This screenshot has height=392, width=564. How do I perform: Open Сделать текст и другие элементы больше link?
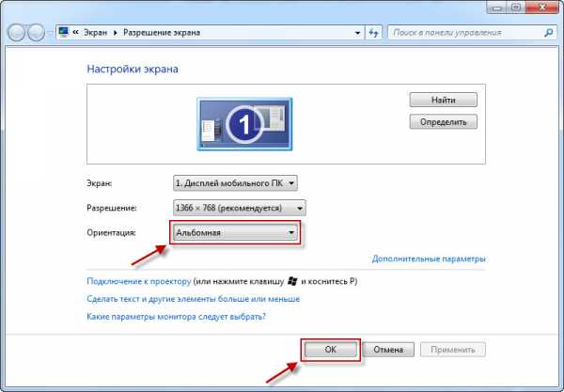click(194, 299)
